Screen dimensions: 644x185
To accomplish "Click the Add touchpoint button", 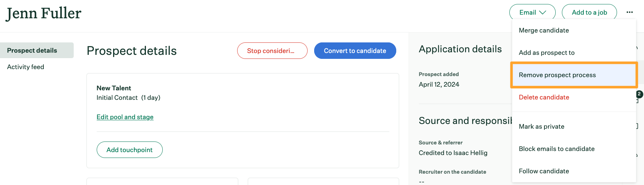I will (130, 150).
